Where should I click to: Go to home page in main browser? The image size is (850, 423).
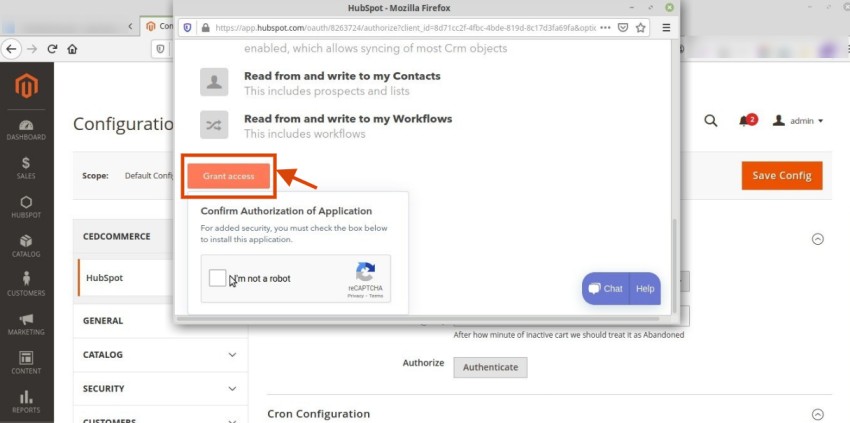72,49
